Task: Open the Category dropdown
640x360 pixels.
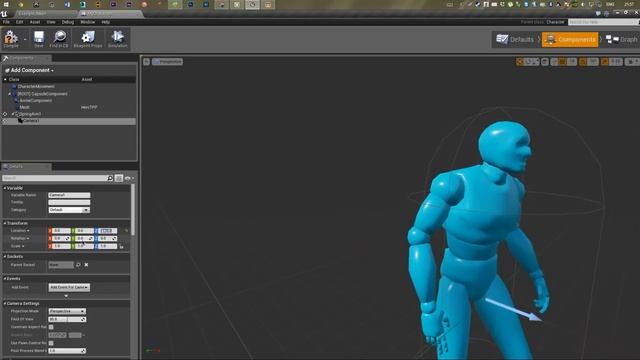Action: 69,210
